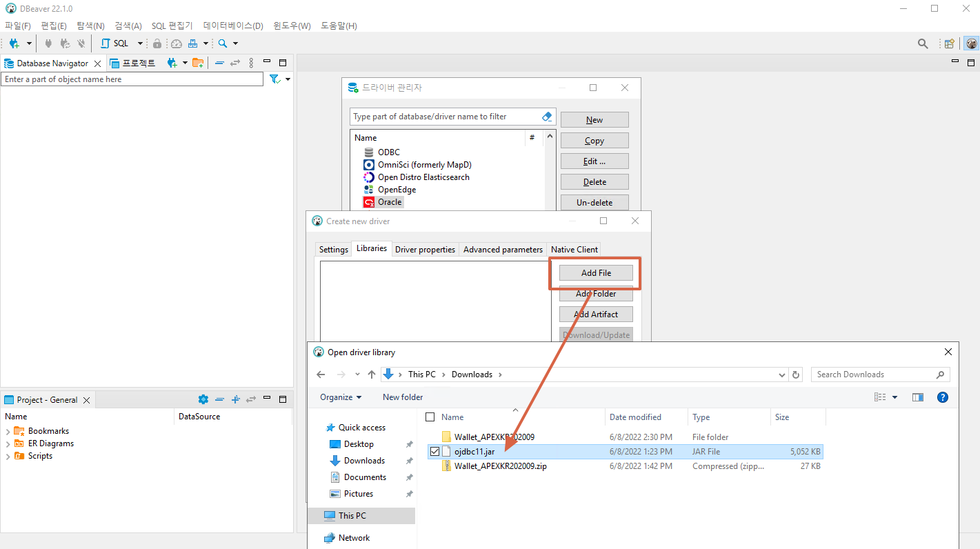The image size is (980, 549).
Task: Select Wallet_APEXKR202009.zip file
Action: [x=500, y=466]
